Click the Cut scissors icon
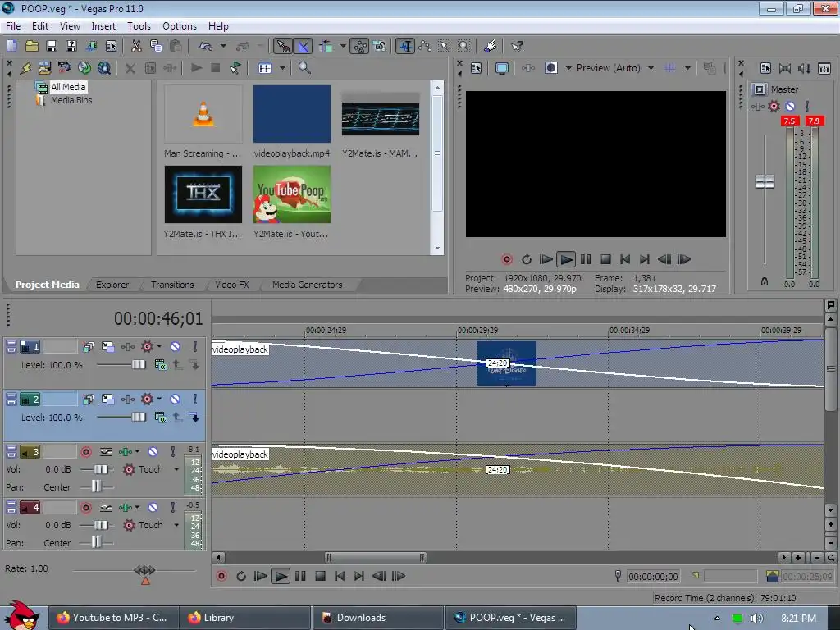Viewport: 840px width, 630px height. [x=136, y=46]
